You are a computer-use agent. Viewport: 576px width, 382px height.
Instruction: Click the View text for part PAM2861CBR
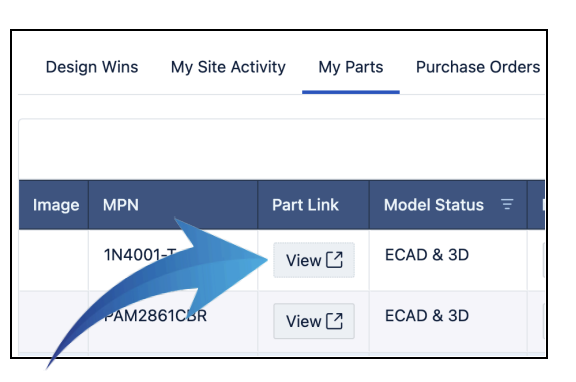pos(303,321)
